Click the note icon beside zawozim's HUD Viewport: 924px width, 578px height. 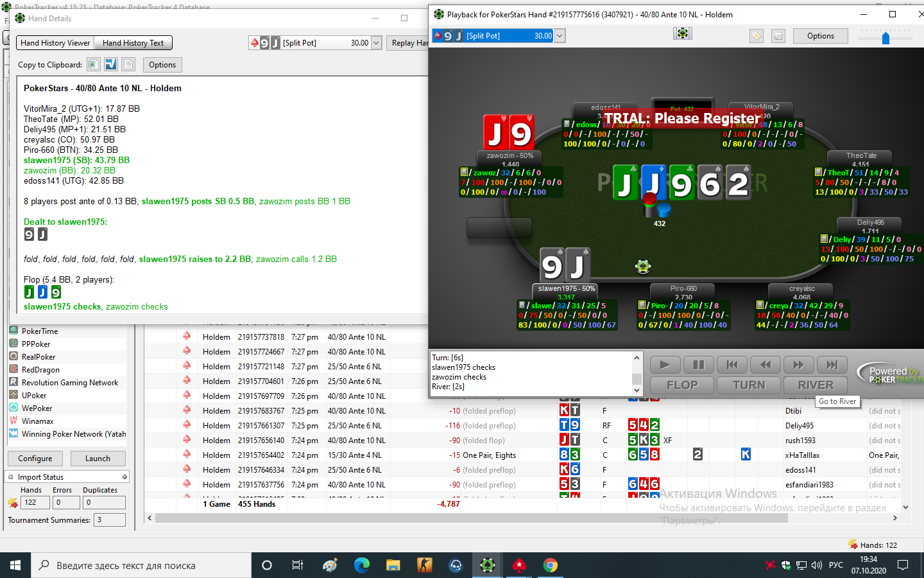coord(464,172)
